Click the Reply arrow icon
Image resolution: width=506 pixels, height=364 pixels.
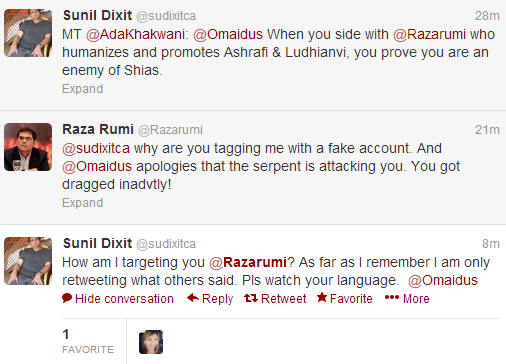coord(193,298)
